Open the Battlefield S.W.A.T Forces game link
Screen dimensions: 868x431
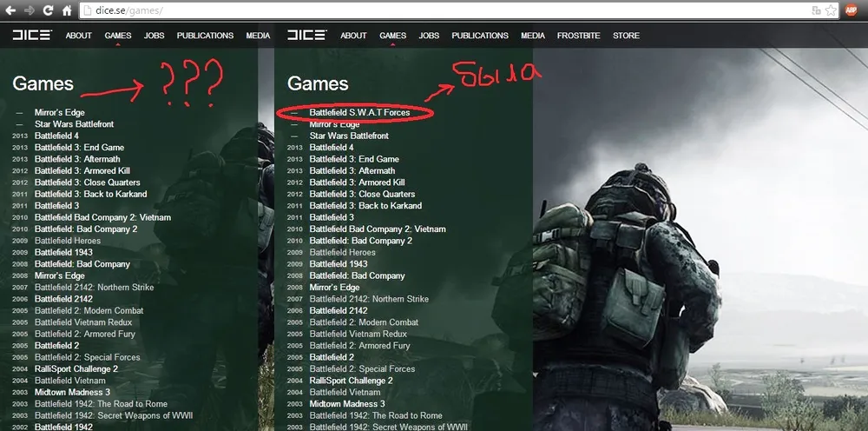pyautogui.click(x=360, y=112)
